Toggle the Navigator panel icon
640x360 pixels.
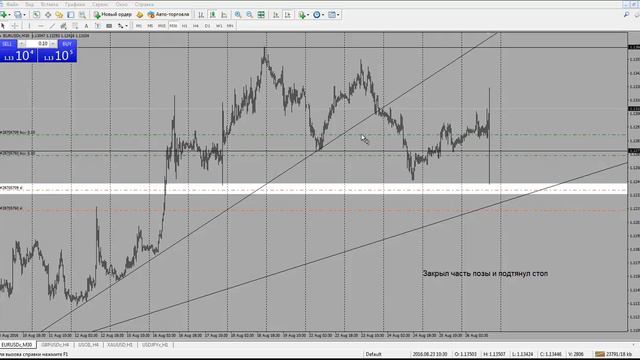tap(59, 15)
